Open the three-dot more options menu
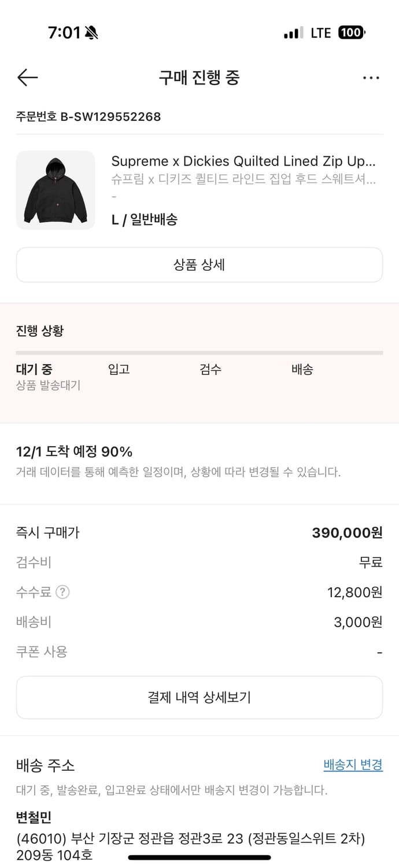The image size is (399, 868). point(371,78)
